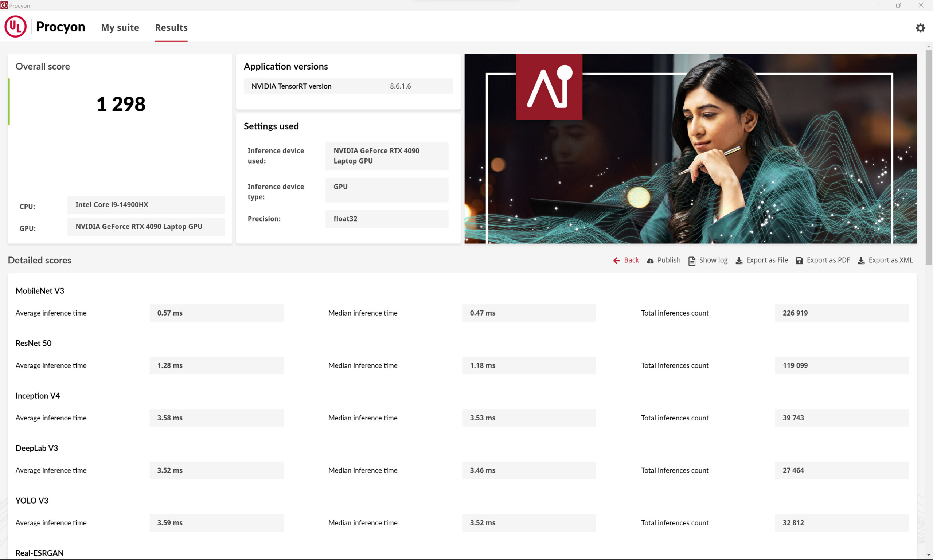This screenshot has width=933, height=560.
Task: Click the Export as PDF text
Action: (828, 260)
